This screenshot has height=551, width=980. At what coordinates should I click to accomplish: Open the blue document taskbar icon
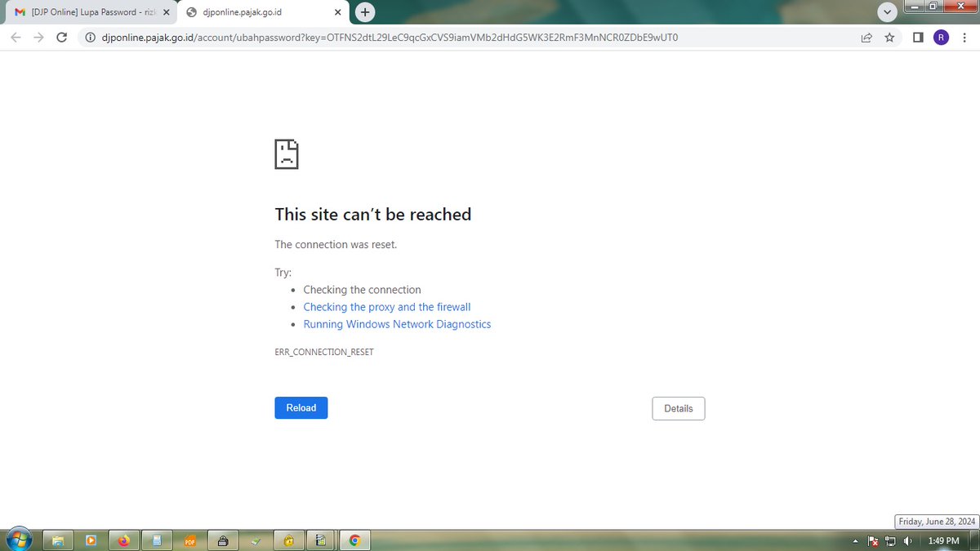pos(157,540)
